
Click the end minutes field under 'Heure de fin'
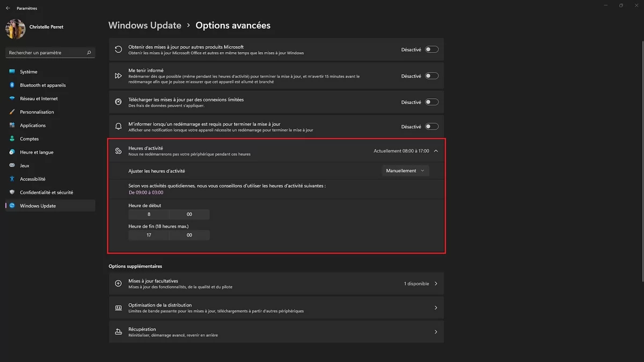(x=189, y=235)
